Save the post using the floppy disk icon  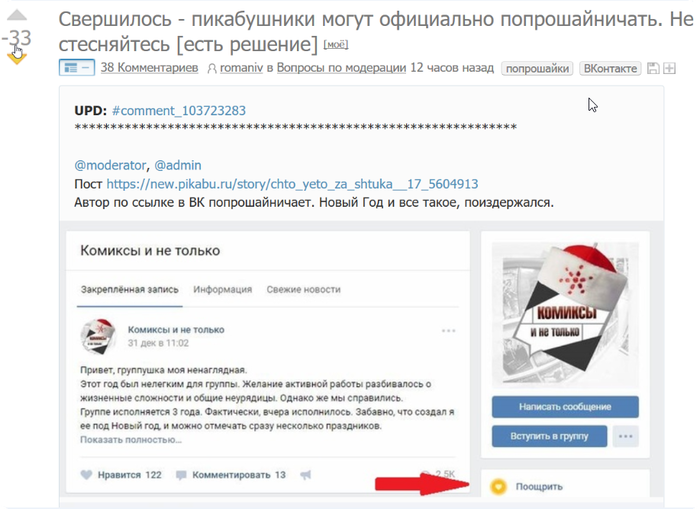pos(653,68)
